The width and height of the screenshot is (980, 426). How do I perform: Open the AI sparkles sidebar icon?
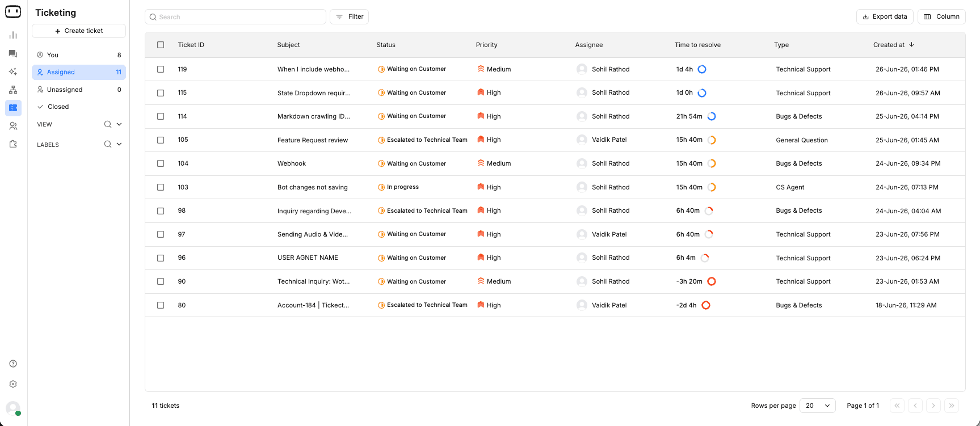(x=13, y=71)
